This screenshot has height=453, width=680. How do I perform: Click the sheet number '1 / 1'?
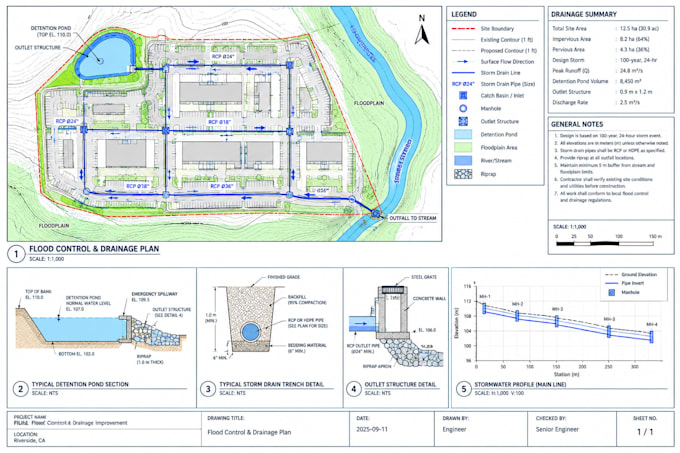coord(645,432)
